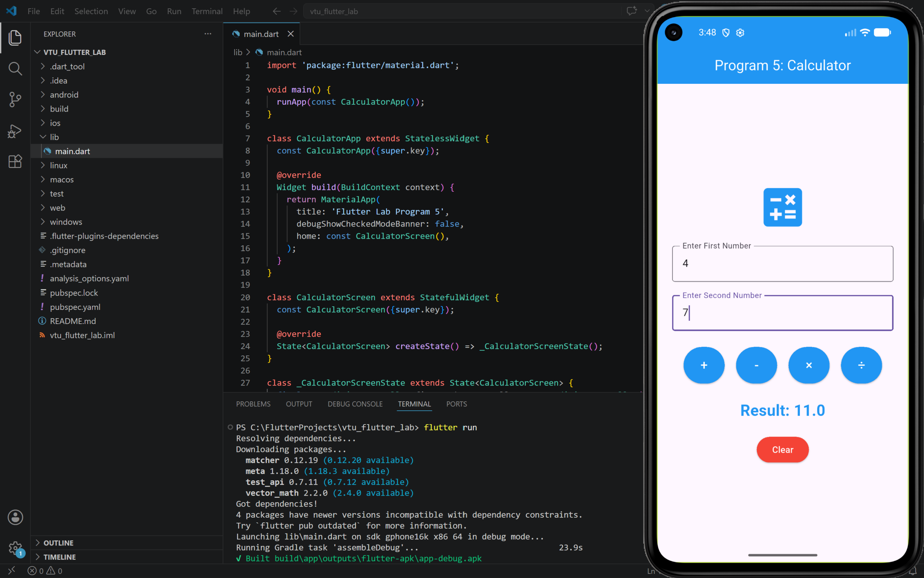
Task: Click the Dart icon in breadcrumb
Action: pos(259,52)
